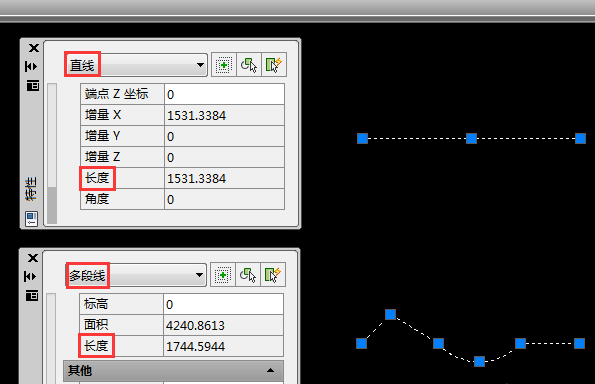Open Quick Select in 多段线 properties panel
The height and width of the screenshot is (384, 595).
click(273, 275)
